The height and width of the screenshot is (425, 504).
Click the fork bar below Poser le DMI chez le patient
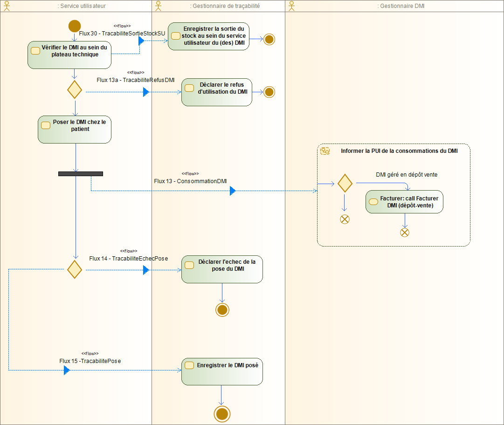81,173
